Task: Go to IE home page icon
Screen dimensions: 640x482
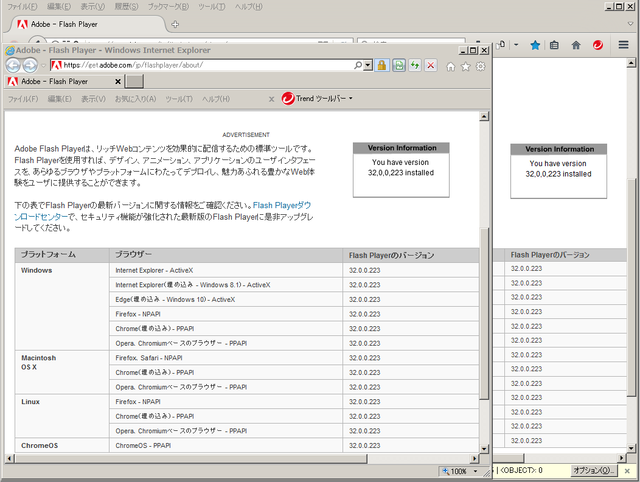Action: [x=451, y=67]
